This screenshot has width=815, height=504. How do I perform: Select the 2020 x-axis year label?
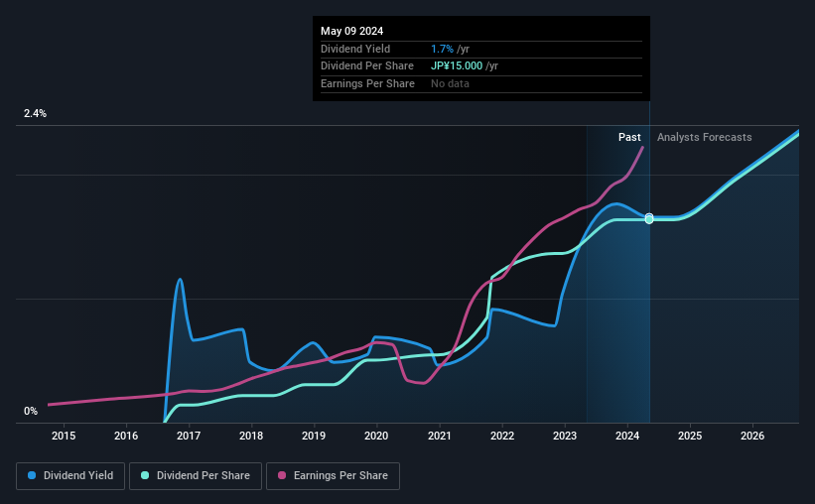click(x=376, y=436)
